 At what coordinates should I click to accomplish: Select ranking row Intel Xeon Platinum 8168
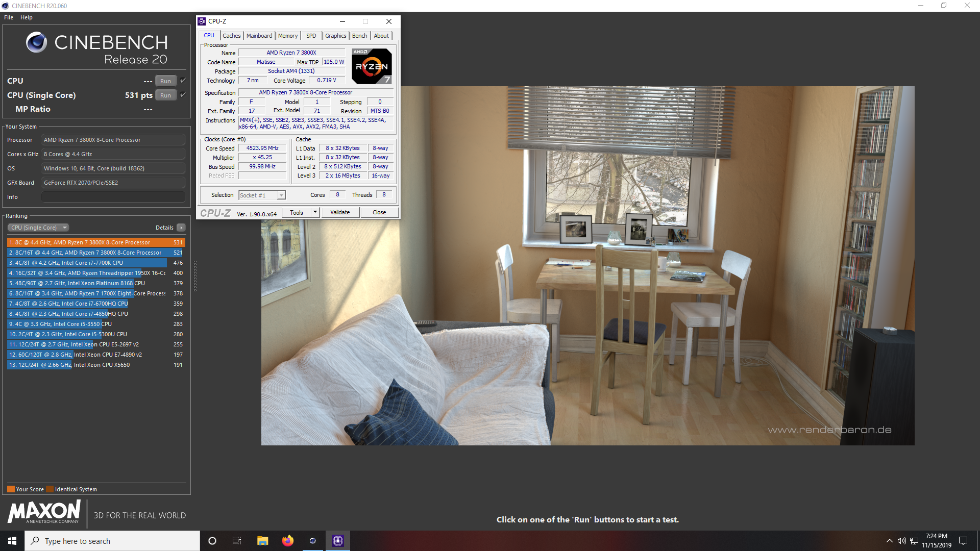96,283
